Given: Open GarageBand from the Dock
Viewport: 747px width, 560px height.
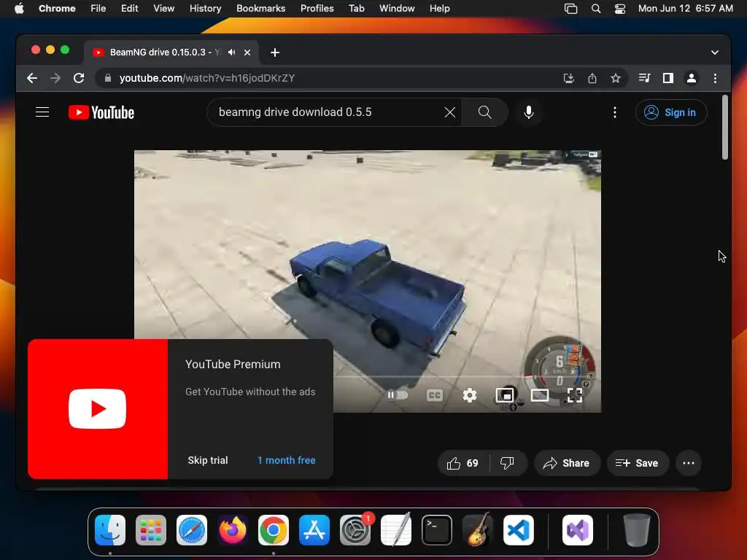Looking at the screenshot, I should 477,530.
